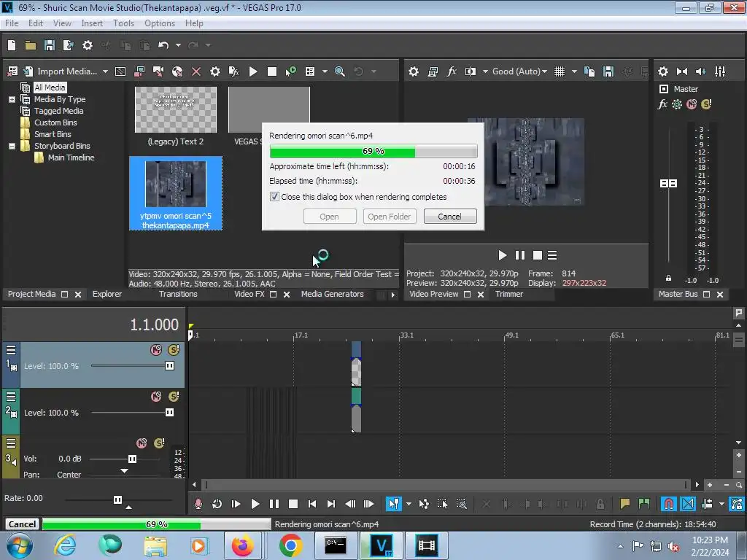The image size is (747, 560).
Task: Mute the Master bus
Action: 692,104
